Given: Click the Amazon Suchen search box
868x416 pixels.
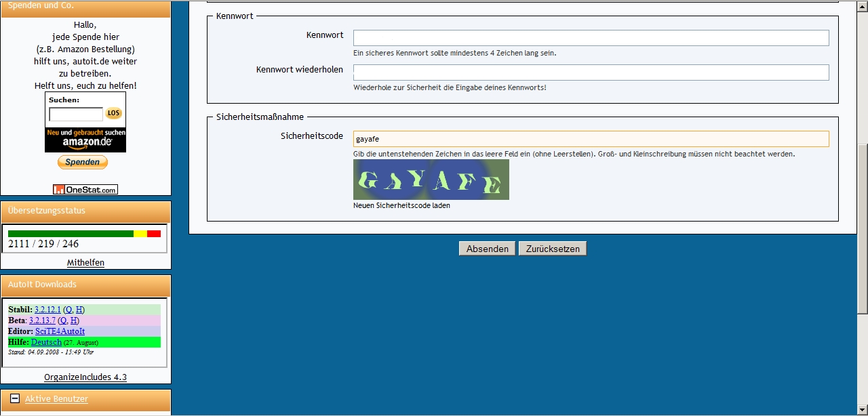Looking at the screenshot, I should [x=76, y=114].
